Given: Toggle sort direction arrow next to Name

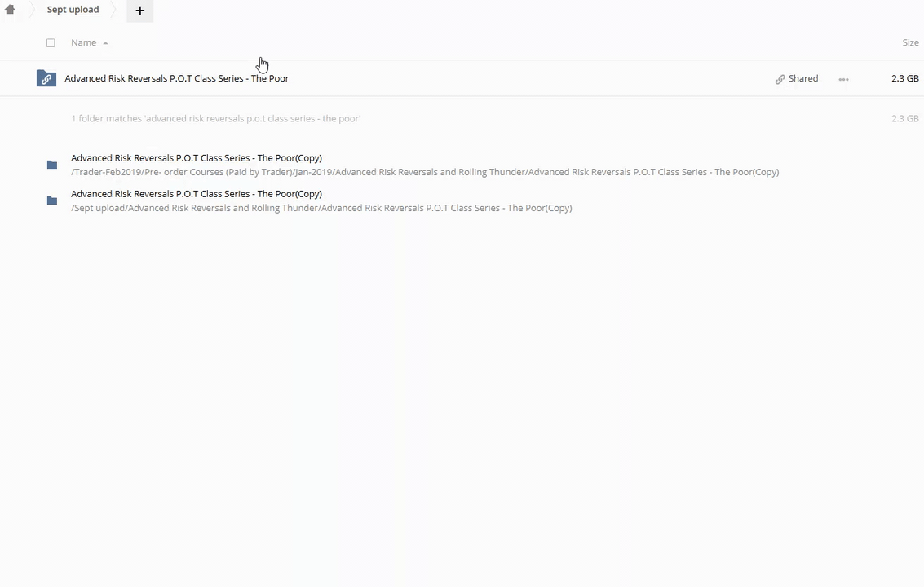Looking at the screenshot, I should [105, 42].
